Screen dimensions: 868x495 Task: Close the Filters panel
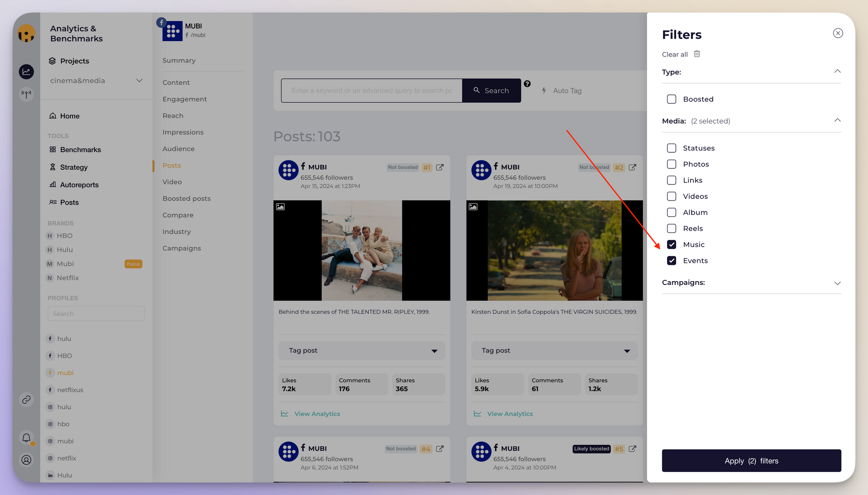coord(838,33)
